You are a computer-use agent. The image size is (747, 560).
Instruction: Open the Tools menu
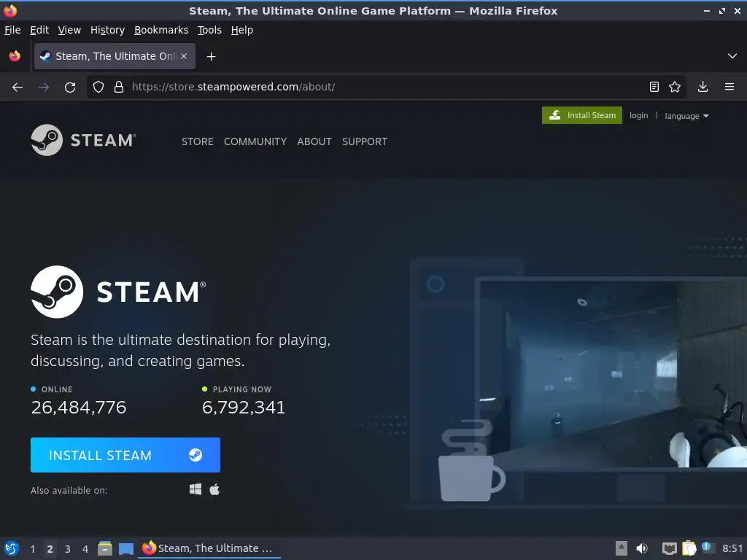click(209, 30)
